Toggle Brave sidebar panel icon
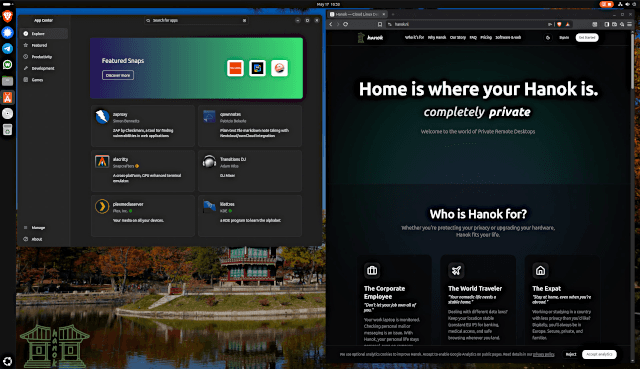The width and height of the screenshot is (640, 369). (607, 24)
